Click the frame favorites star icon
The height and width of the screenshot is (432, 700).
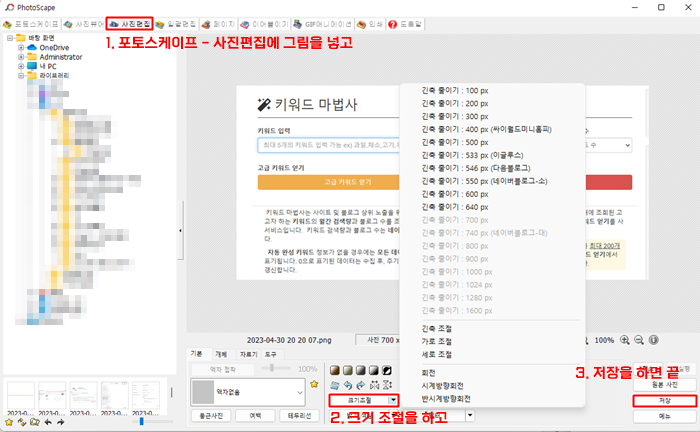(314, 384)
